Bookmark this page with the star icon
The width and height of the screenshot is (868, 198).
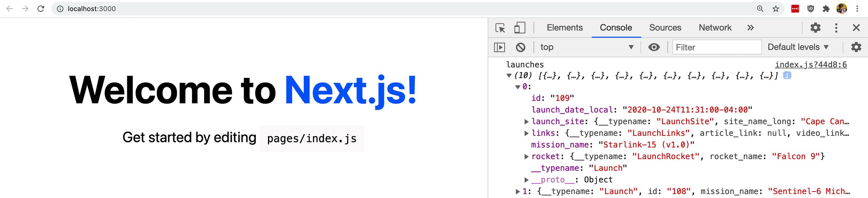coord(776,9)
